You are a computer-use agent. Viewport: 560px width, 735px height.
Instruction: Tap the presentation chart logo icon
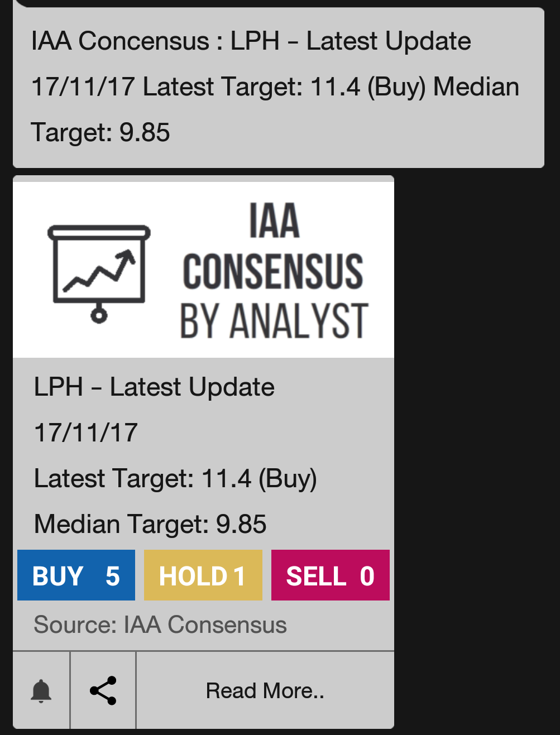tap(99, 273)
